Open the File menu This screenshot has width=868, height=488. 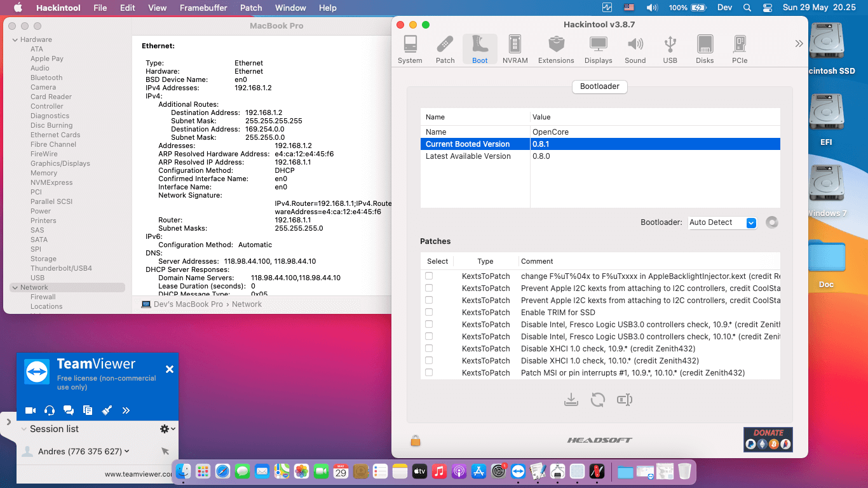100,8
